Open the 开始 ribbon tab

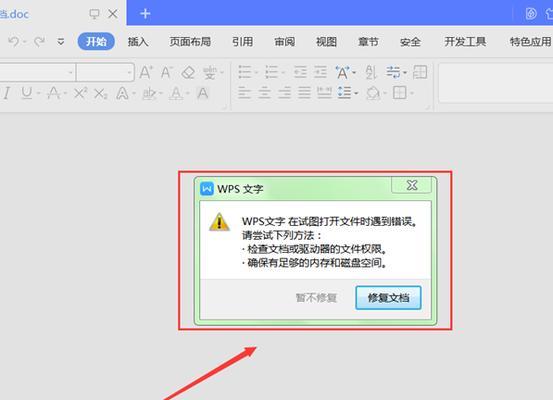tap(96, 42)
